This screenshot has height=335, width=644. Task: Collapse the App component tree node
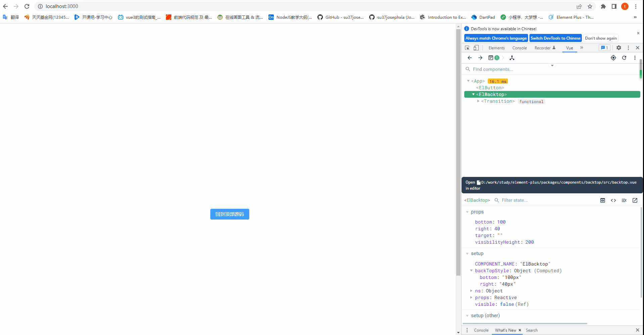[468, 81]
